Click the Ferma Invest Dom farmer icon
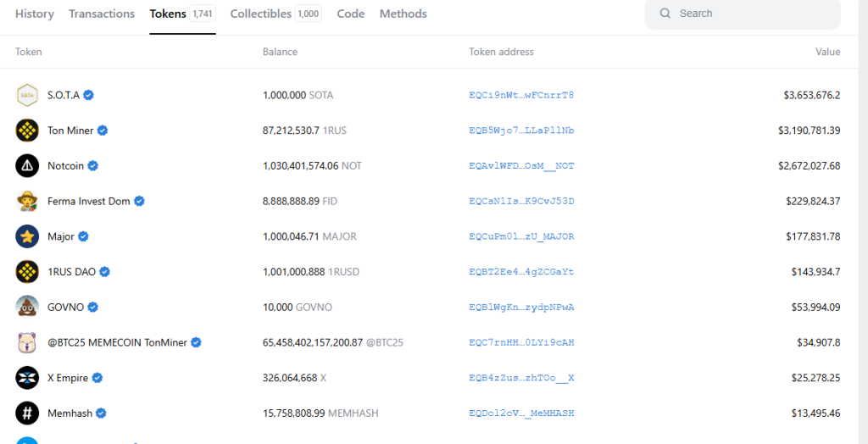This screenshot has height=444, width=868. click(x=27, y=201)
